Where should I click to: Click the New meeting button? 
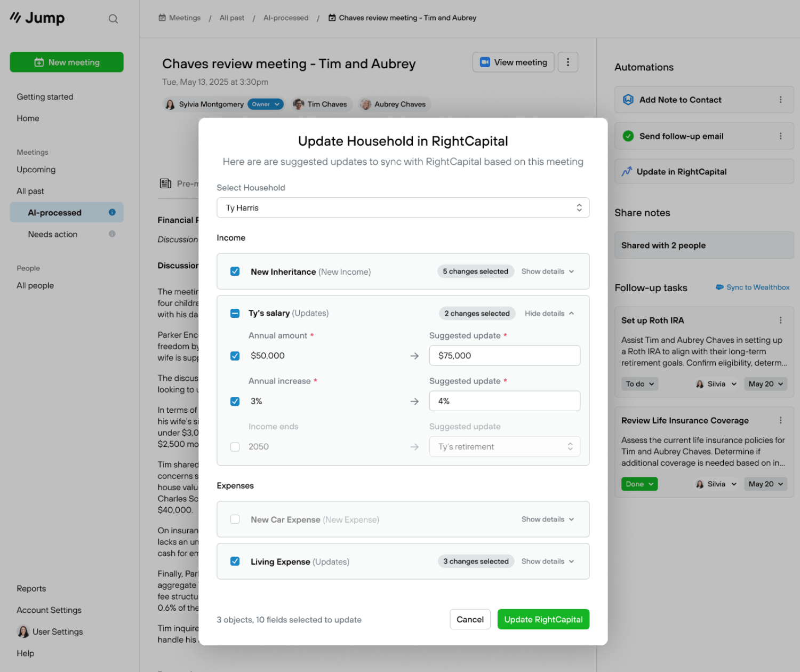click(67, 62)
